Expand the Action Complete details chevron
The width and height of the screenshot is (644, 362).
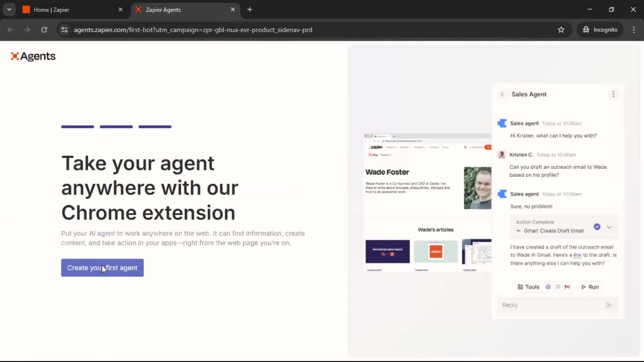[609, 227]
